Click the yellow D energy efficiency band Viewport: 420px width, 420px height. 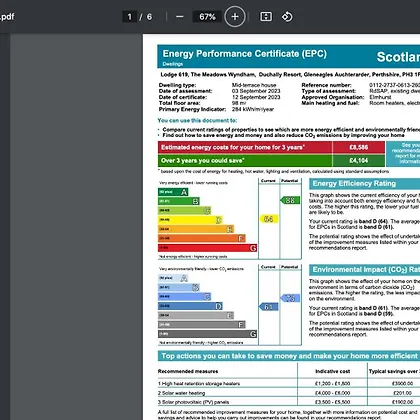[190, 220]
